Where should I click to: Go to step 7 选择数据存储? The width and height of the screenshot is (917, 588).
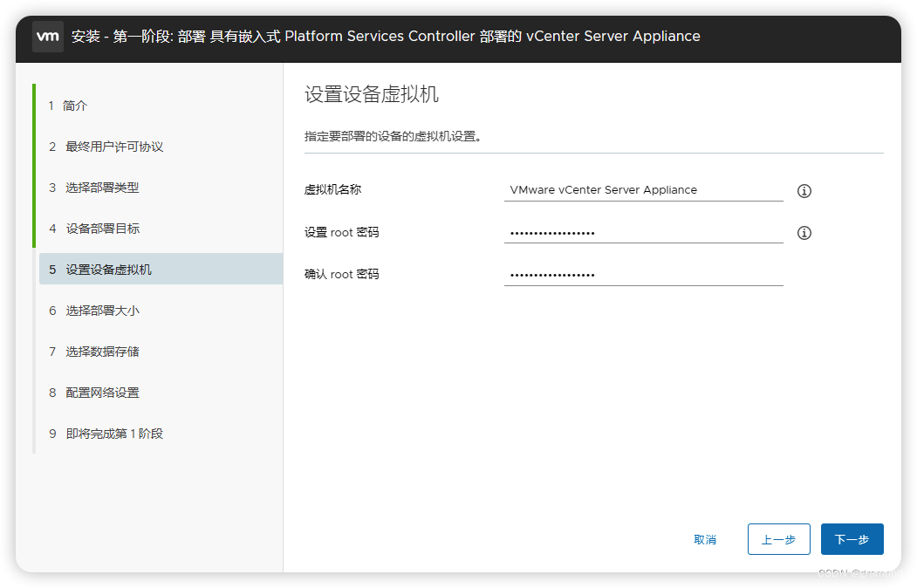[x=94, y=352]
